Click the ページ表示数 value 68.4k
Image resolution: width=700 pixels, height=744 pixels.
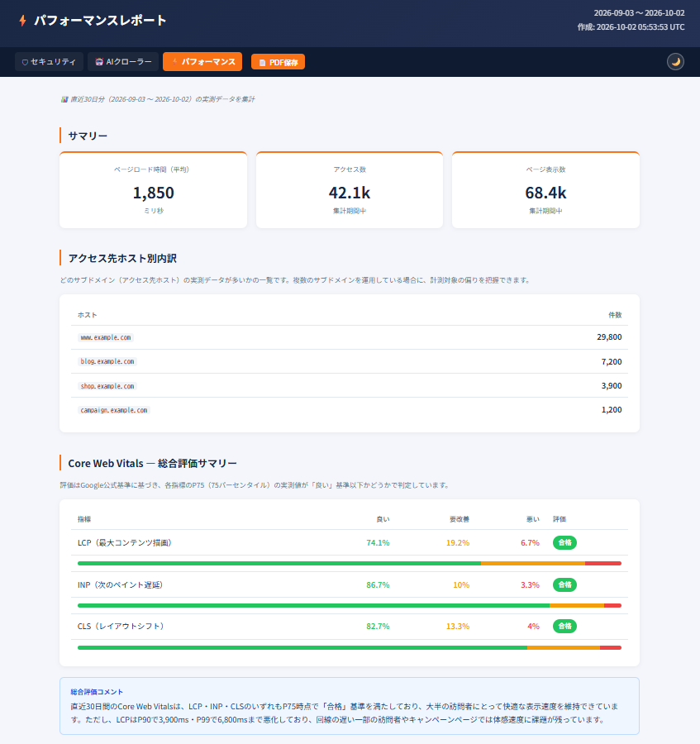(x=545, y=193)
